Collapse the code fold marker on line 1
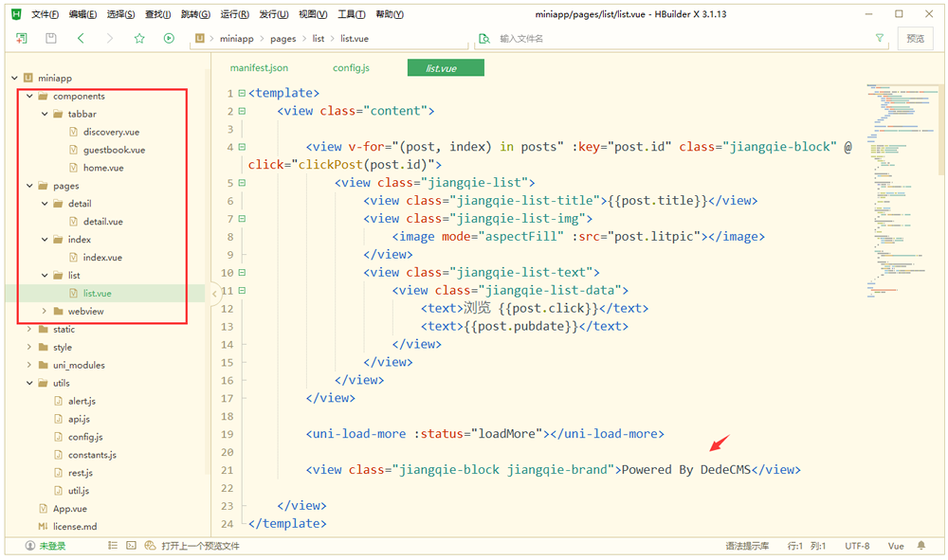The width and height of the screenshot is (948, 560). pyautogui.click(x=242, y=93)
